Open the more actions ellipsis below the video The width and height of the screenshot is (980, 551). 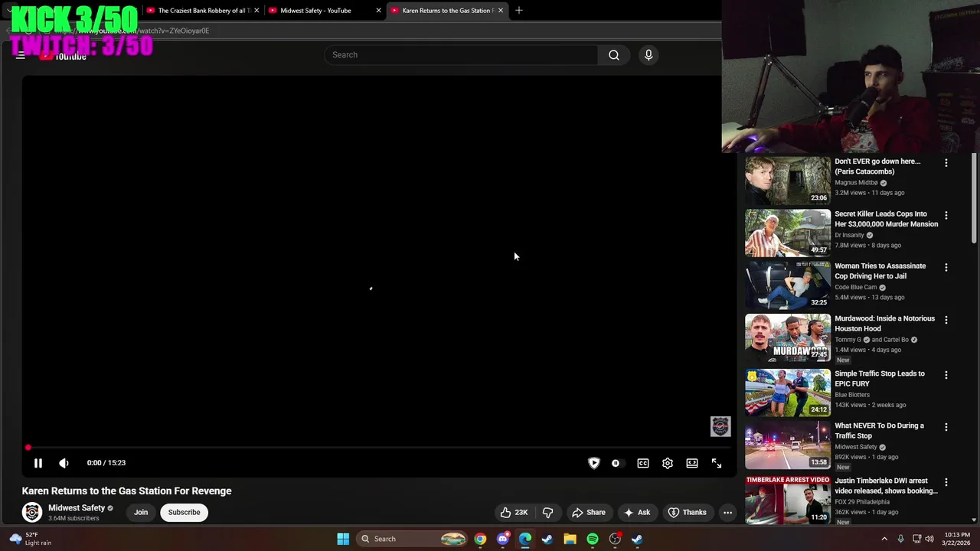tap(728, 513)
